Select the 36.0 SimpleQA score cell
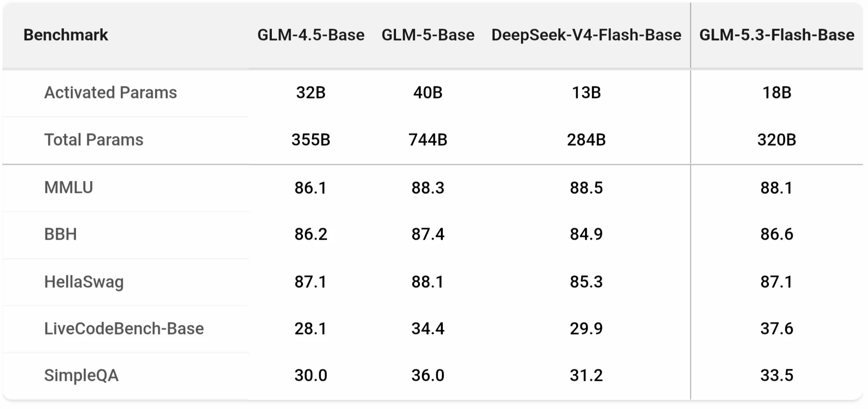868x409 pixels. click(x=428, y=375)
